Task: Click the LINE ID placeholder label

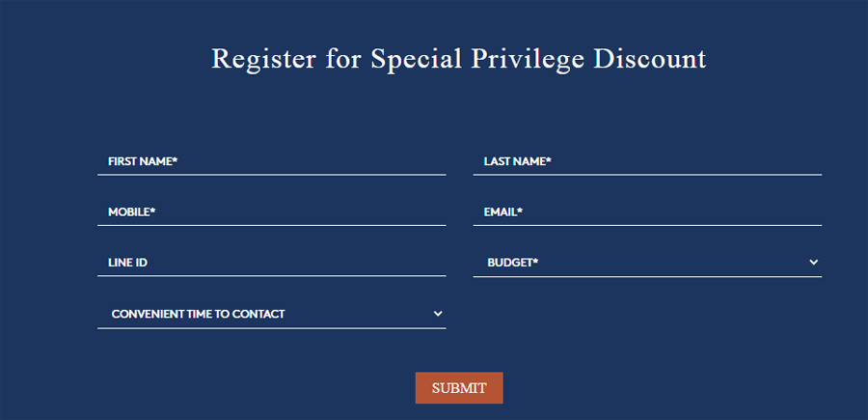Action: click(127, 262)
